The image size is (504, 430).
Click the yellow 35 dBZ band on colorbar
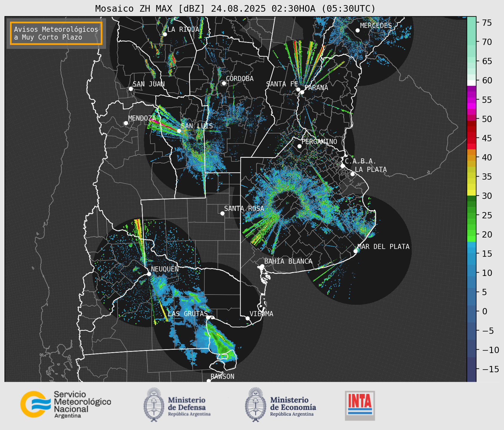471,177
